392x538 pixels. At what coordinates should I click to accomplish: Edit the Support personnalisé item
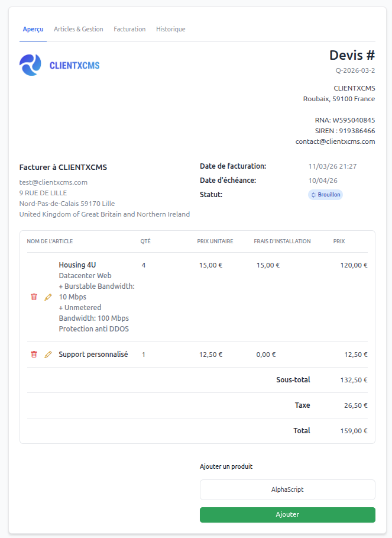tap(48, 355)
